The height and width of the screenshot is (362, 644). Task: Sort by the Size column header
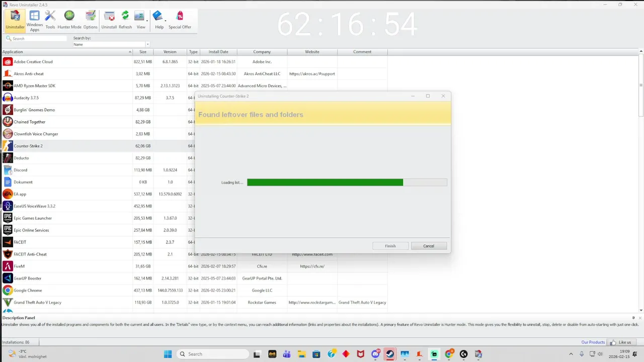[143, 52]
